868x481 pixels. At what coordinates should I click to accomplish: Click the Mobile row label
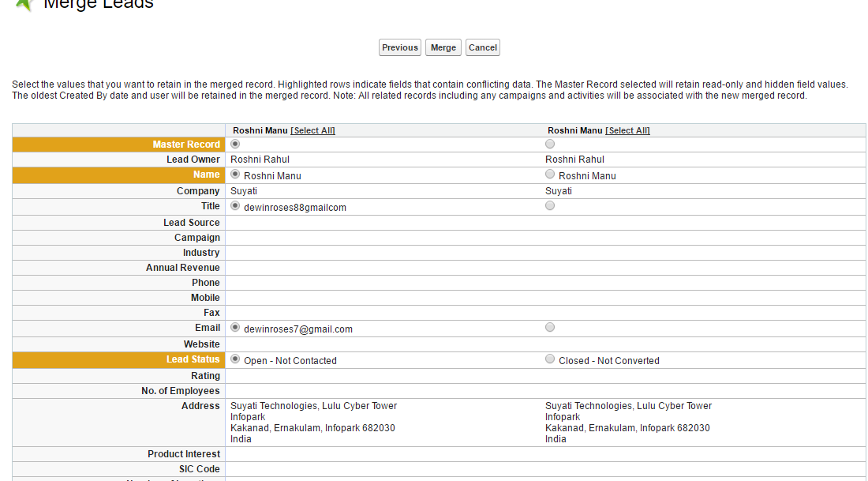(x=205, y=298)
